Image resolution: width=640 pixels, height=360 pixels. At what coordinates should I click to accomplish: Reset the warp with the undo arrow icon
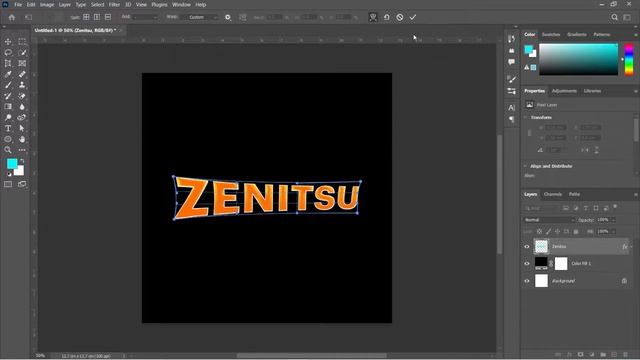click(386, 17)
